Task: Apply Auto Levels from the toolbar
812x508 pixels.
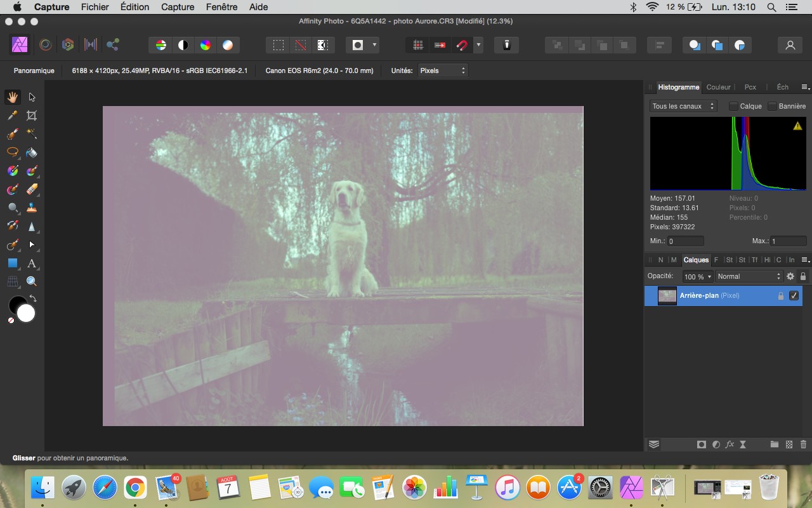Action: tap(161, 45)
